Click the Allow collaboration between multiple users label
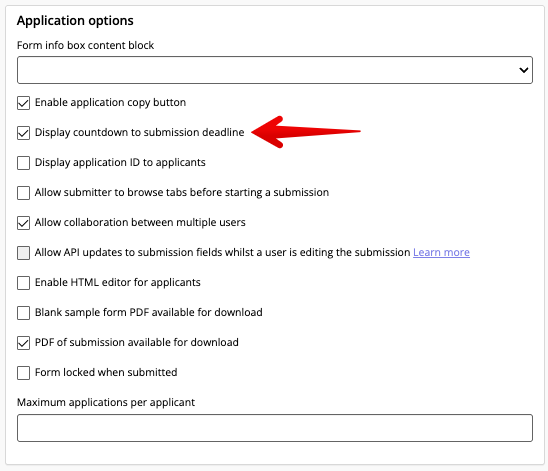Screen dimensions: 548x471 point(140,222)
